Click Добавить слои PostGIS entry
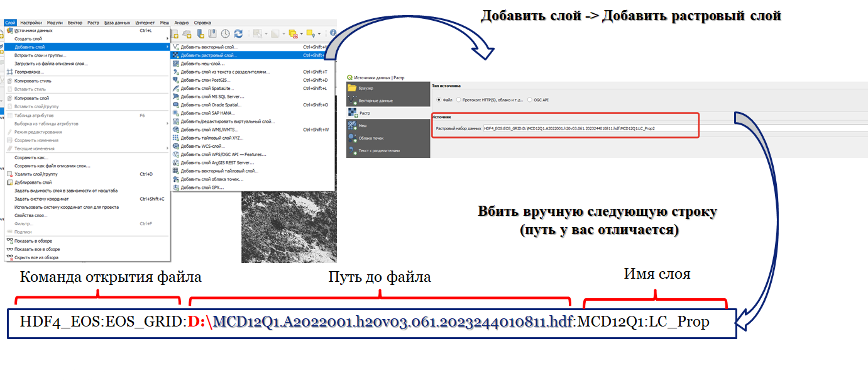This screenshot has width=868, height=380. (x=253, y=80)
